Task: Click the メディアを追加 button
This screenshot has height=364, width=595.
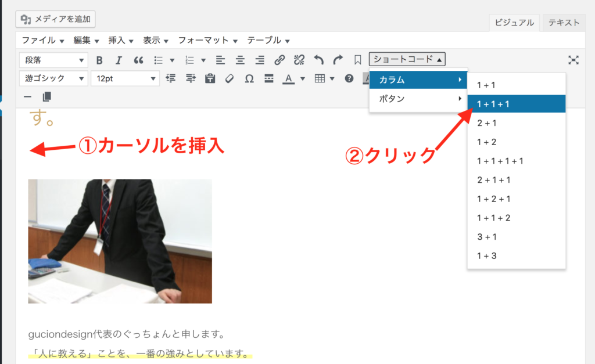Action: click(56, 19)
